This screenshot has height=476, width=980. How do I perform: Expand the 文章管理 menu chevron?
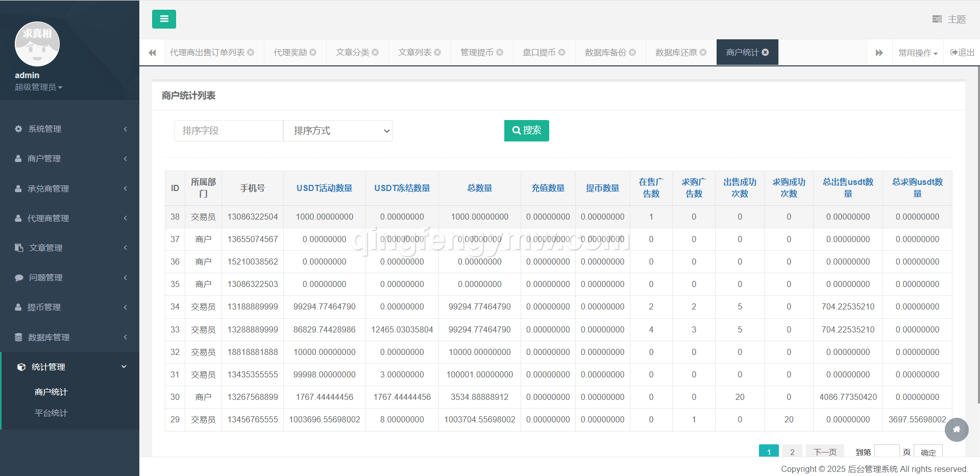tap(125, 248)
